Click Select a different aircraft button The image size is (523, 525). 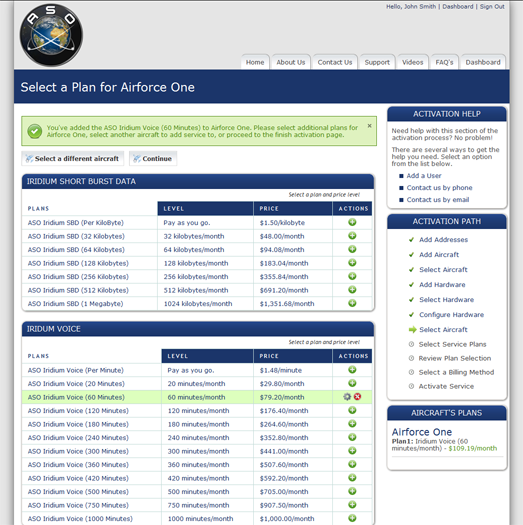[x=73, y=158]
